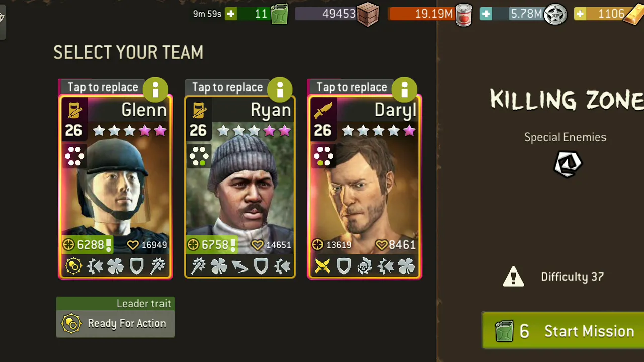Viewport: 644px width, 362px height.
Task: Tap the yellow plus beside gold bars
Action: tap(580, 14)
